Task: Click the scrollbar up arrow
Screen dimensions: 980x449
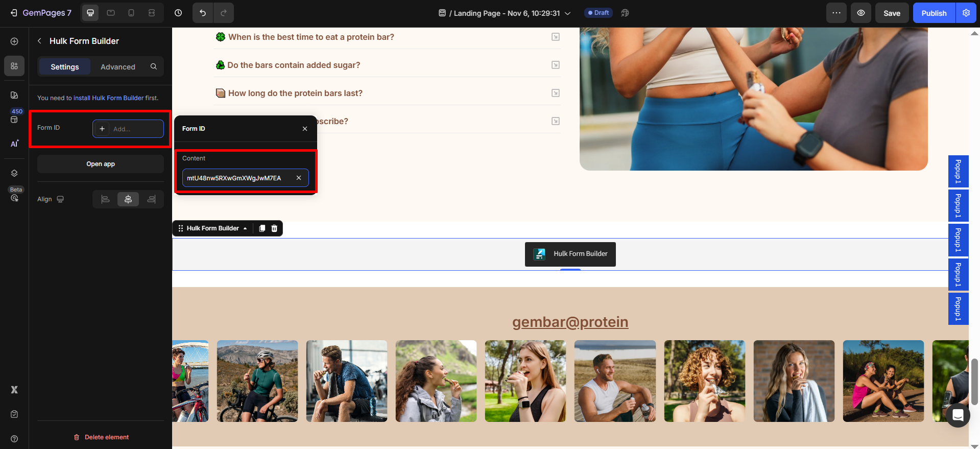Action: click(974, 33)
